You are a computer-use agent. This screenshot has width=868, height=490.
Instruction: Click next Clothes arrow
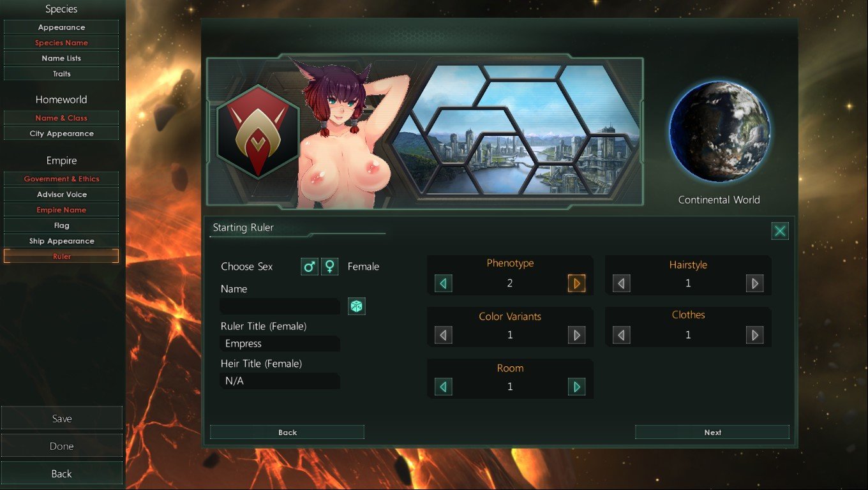click(754, 335)
